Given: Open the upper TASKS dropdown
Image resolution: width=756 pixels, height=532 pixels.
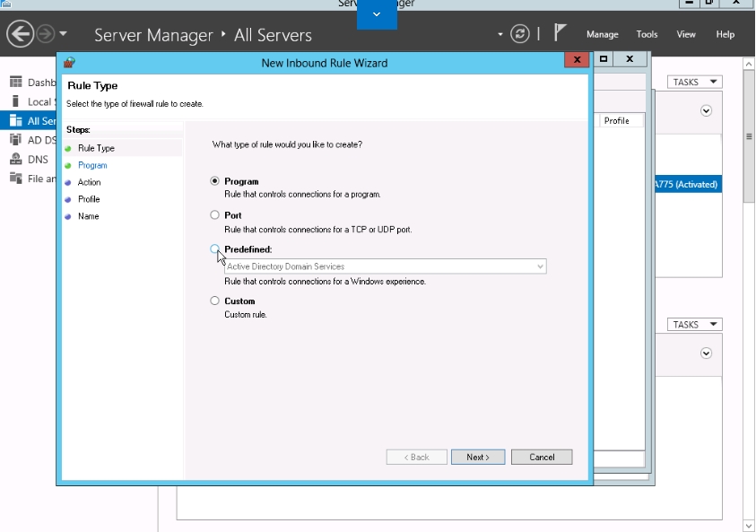Looking at the screenshot, I should [694, 82].
